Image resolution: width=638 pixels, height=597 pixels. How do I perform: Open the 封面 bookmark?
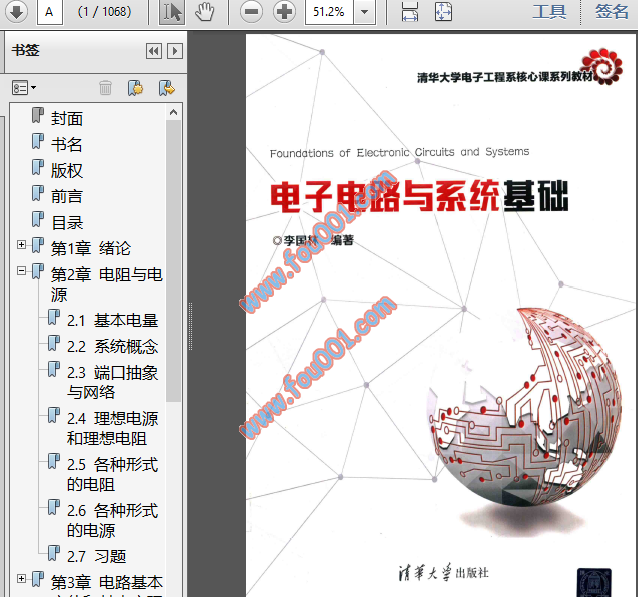point(67,118)
